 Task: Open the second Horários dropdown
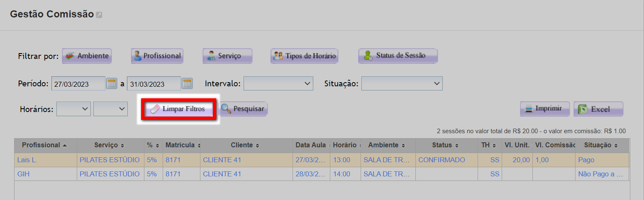[x=110, y=109]
